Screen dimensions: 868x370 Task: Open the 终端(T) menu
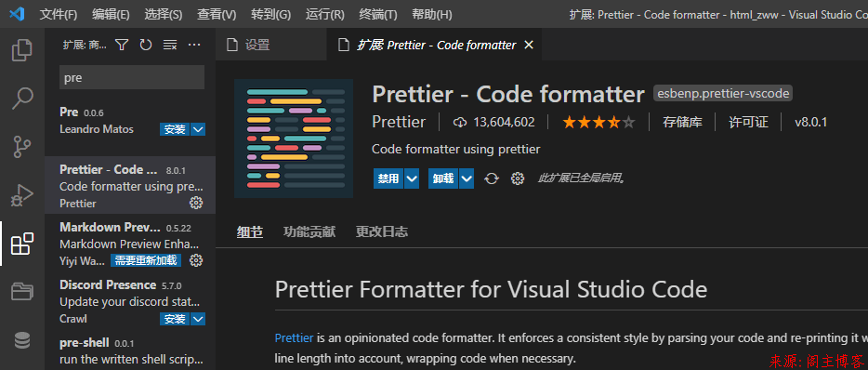click(x=378, y=14)
